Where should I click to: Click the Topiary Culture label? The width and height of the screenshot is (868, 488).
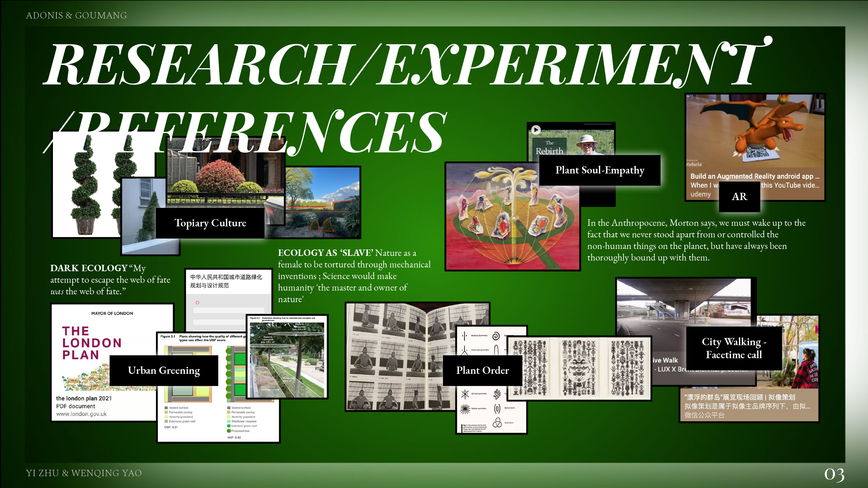[x=210, y=223]
